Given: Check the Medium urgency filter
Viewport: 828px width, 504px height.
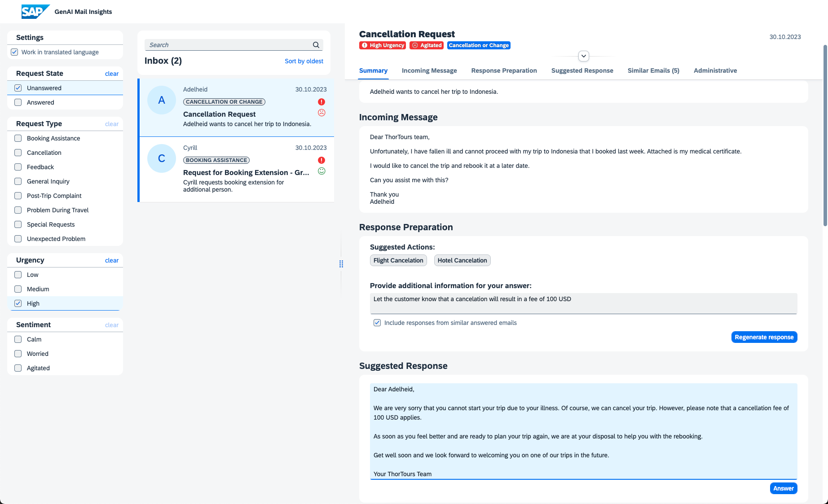Looking at the screenshot, I should click(18, 289).
